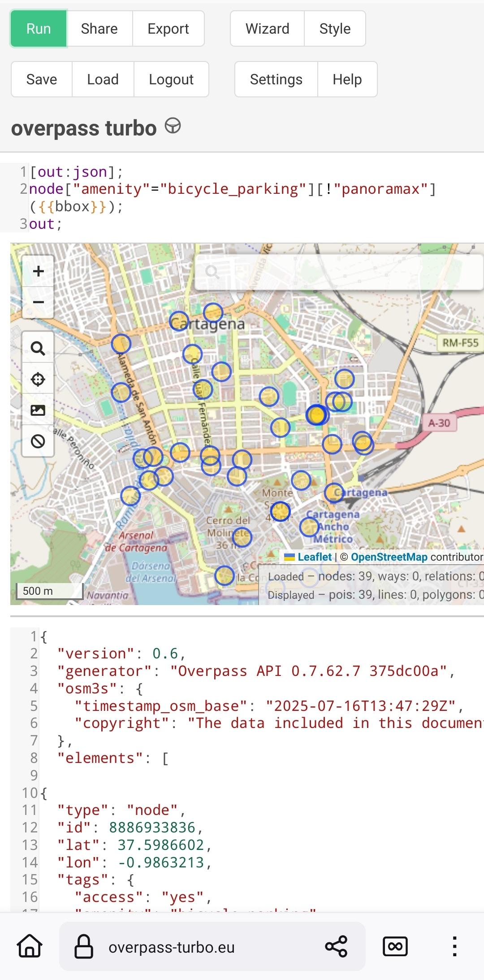This screenshot has height=980, width=484.
Task: Open the Export dialog
Action: click(x=168, y=29)
